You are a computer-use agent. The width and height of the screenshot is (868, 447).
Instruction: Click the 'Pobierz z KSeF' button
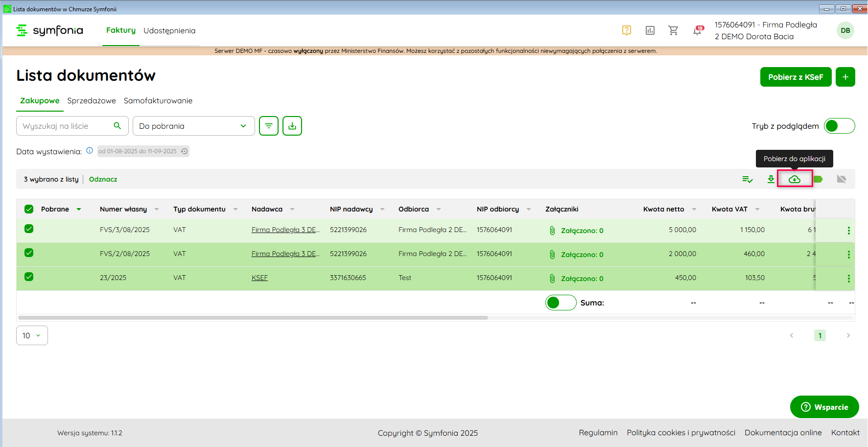(795, 77)
